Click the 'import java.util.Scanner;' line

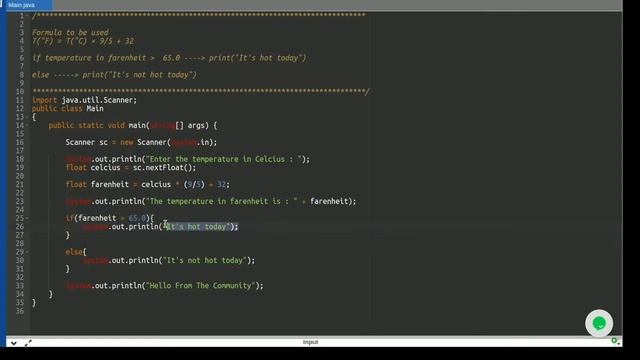84,100
